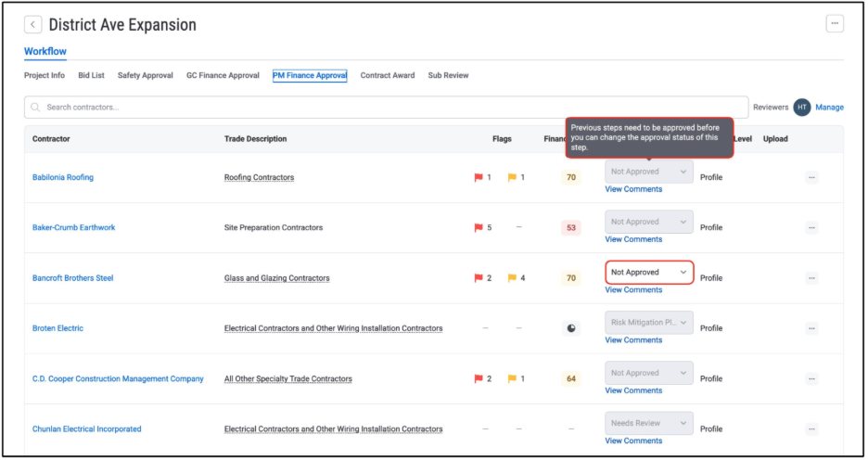Click score badge 53 for Baker-Crumb Earthwork
Viewport: 868px width, 460px height.
[570, 227]
